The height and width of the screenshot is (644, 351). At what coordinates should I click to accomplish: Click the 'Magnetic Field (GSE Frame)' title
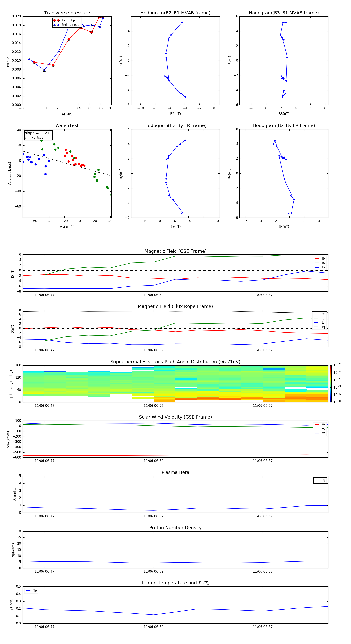click(x=175, y=251)
